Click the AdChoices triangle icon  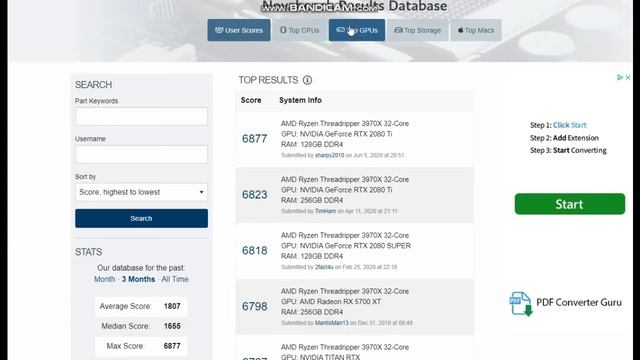(x=620, y=77)
